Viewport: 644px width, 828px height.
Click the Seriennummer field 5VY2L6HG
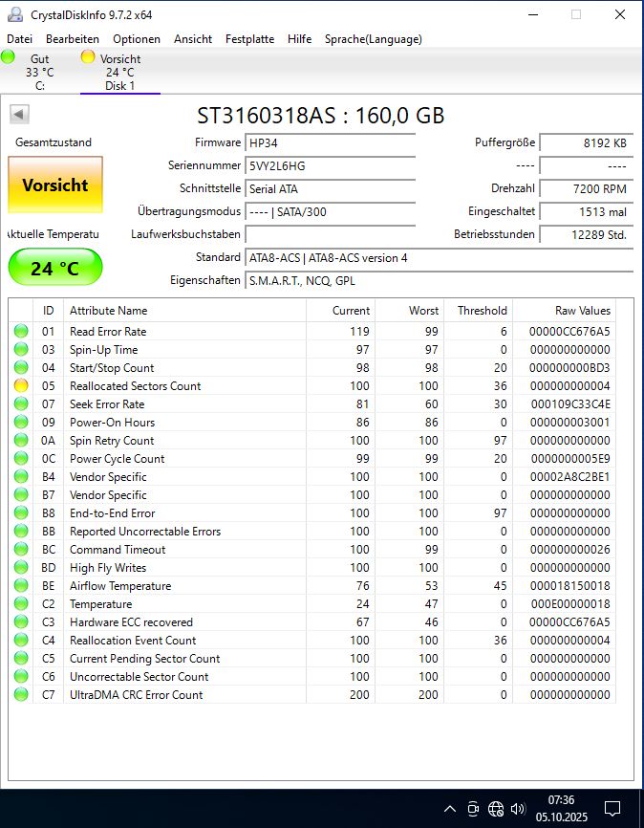coord(330,165)
